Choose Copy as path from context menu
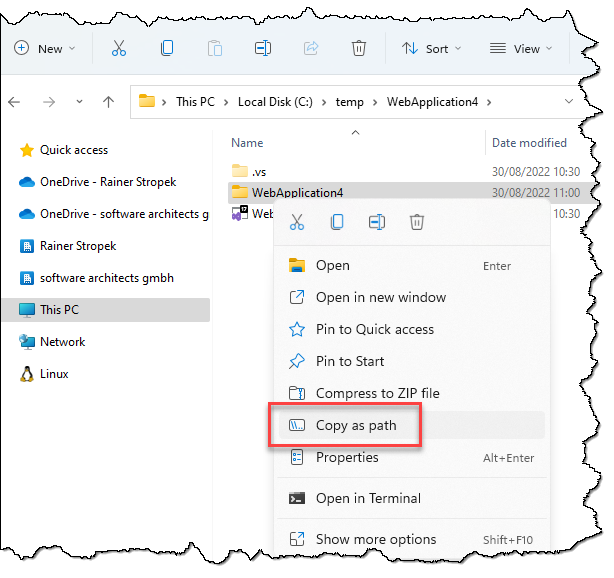 pyautogui.click(x=356, y=425)
